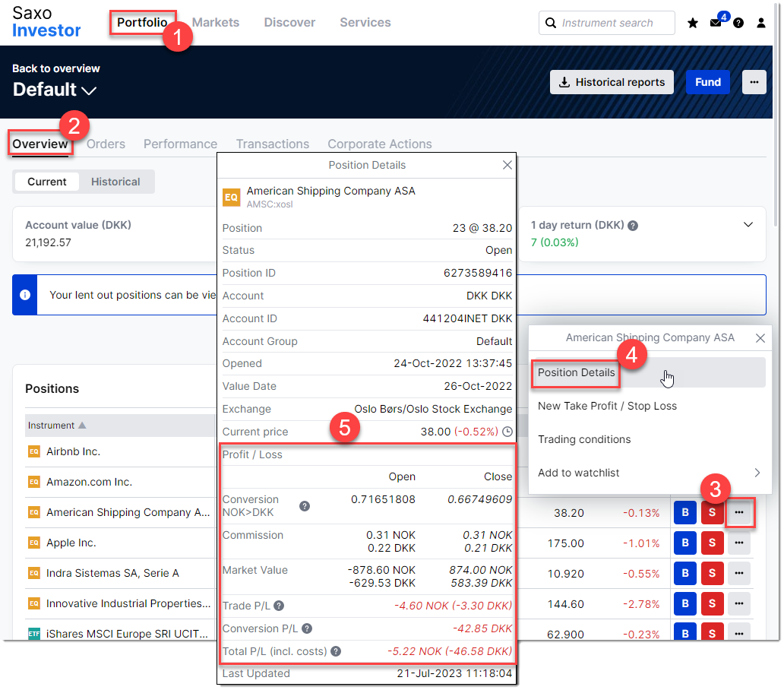Image resolution: width=784 pixels, height=690 pixels.
Task: Click help icon beside 1 day return
Action: tap(633, 226)
